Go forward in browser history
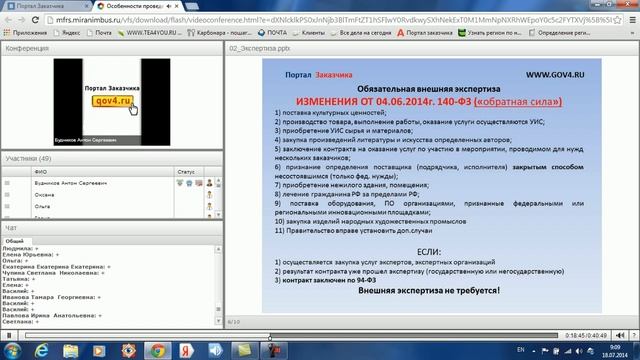Image resolution: width=640 pixels, height=360 pixels. tap(21, 20)
